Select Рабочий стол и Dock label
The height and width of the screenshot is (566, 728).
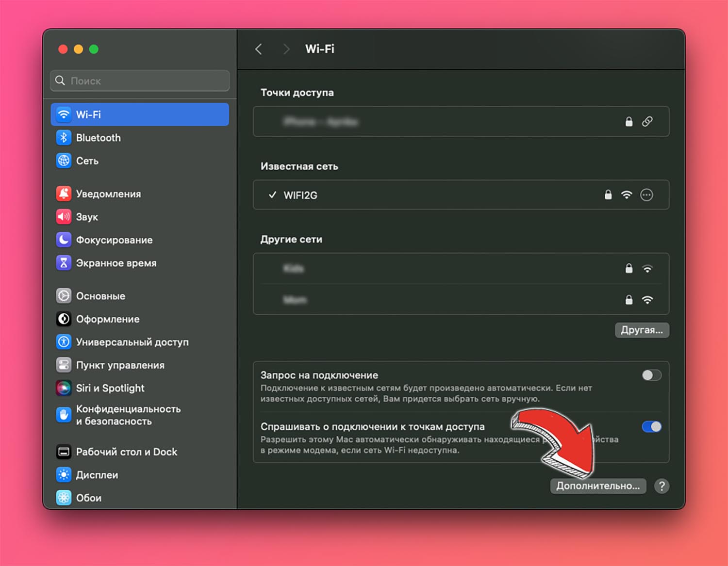(x=127, y=452)
